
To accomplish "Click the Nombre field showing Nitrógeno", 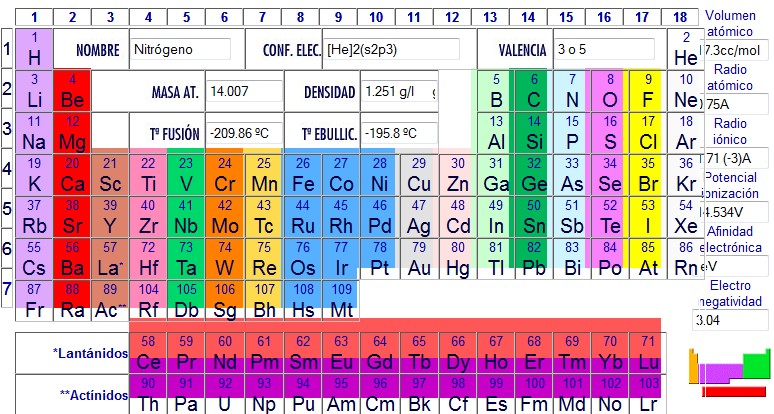I will (x=181, y=50).
